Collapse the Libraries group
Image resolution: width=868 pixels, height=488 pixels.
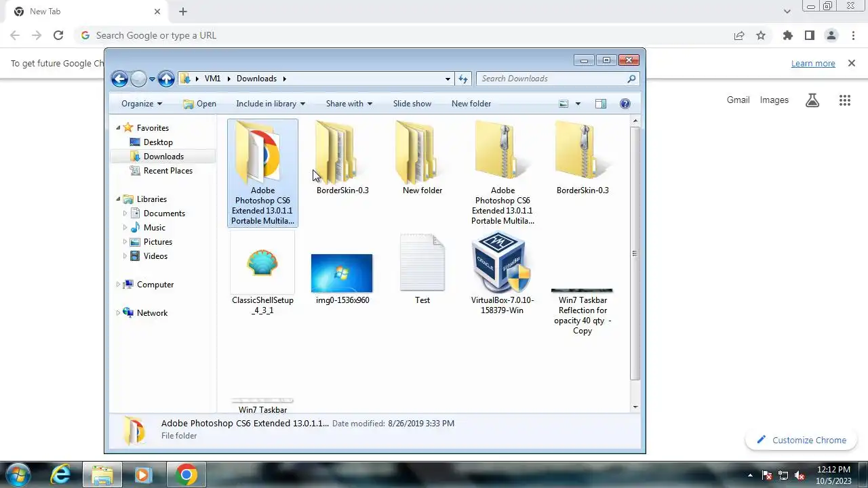[118, 199]
